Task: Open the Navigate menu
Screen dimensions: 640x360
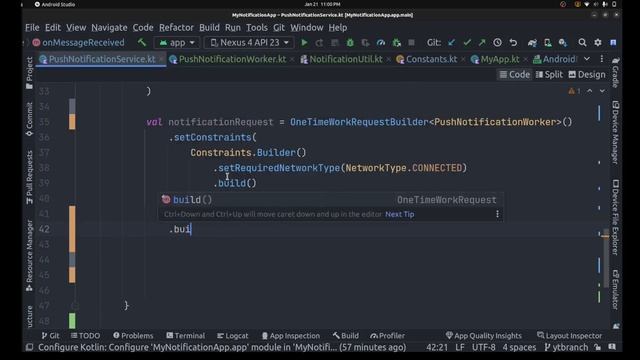Action: (109, 27)
